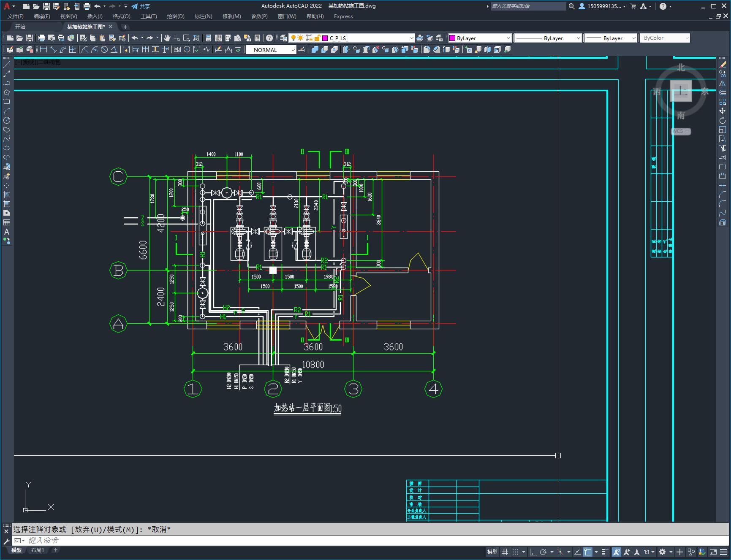Click the Plot printer icon
The height and width of the screenshot is (560, 731).
click(x=41, y=38)
